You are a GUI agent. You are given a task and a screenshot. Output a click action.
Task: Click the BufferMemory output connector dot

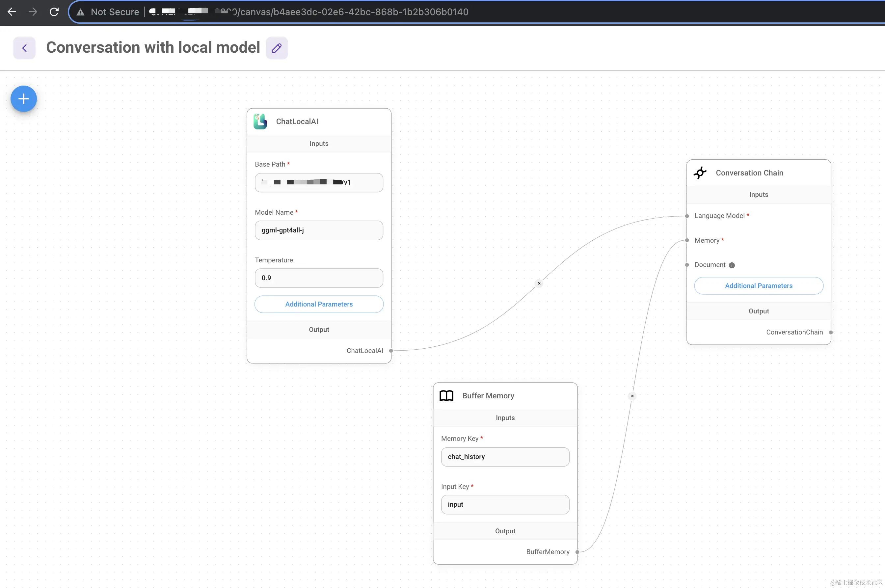pos(577,552)
